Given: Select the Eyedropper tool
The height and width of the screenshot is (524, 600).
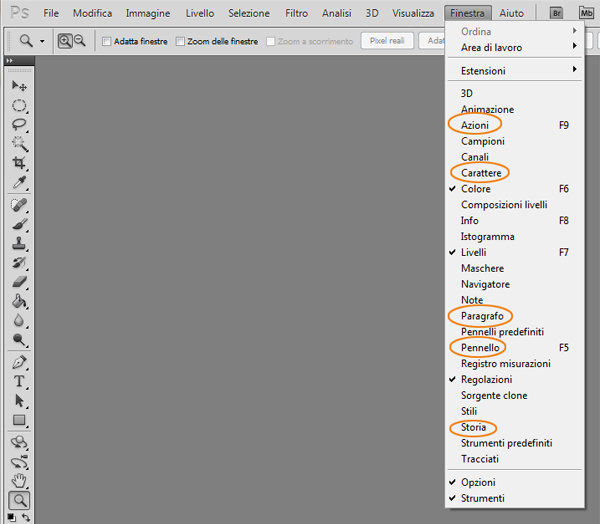Looking at the screenshot, I should (x=19, y=182).
